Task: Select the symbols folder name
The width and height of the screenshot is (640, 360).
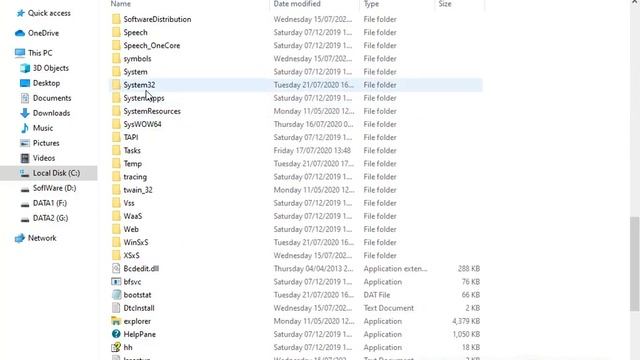Action: click(137, 59)
